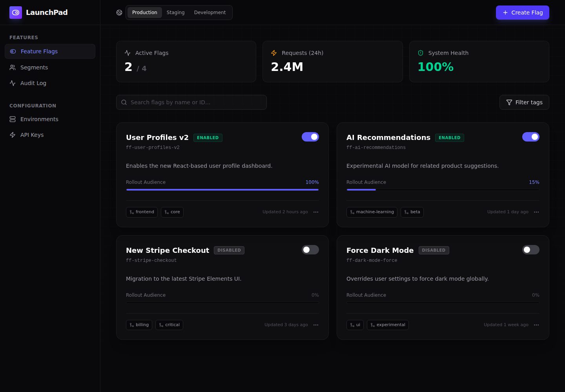Open Environments configuration

coord(50,119)
